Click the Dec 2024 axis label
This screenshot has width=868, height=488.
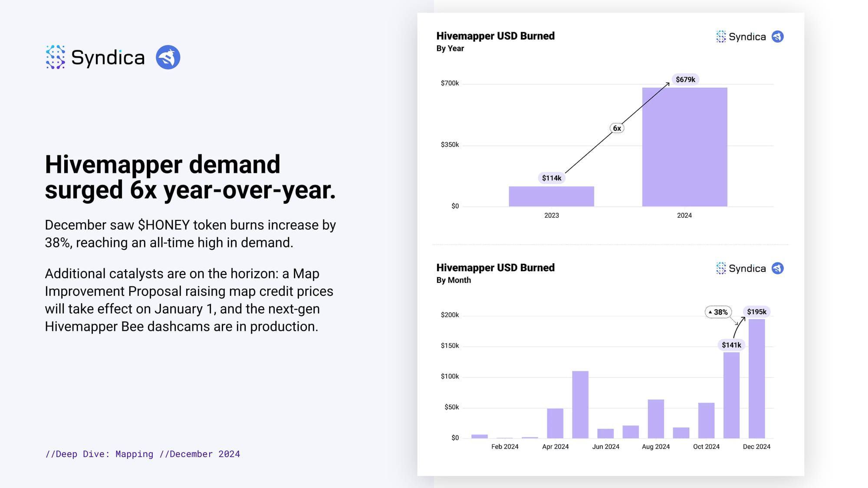[756, 447]
